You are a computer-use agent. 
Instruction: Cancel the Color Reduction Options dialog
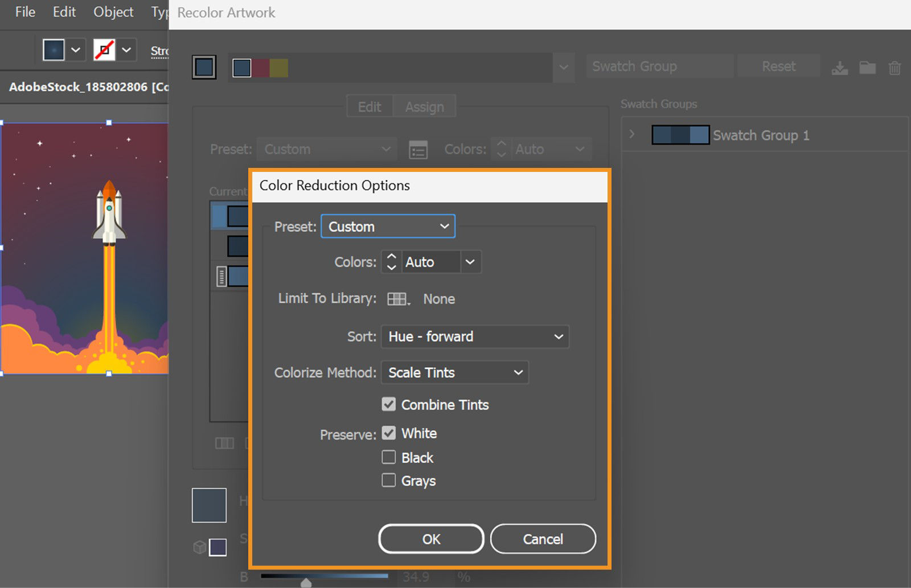coord(543,539)
